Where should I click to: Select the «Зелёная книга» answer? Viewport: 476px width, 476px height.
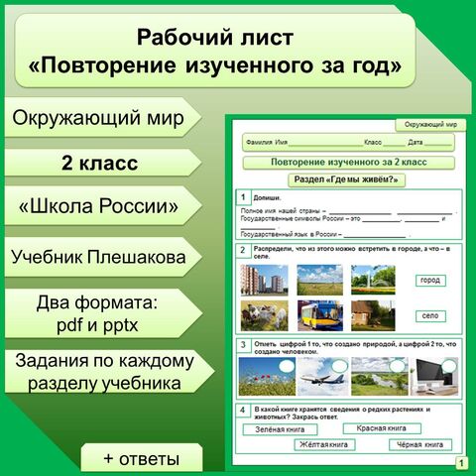[280, 429]
